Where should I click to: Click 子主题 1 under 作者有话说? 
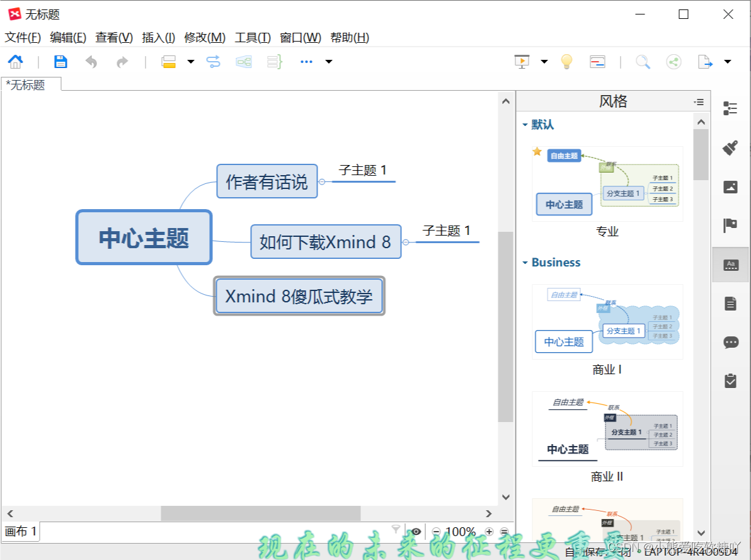pos(362,171)
